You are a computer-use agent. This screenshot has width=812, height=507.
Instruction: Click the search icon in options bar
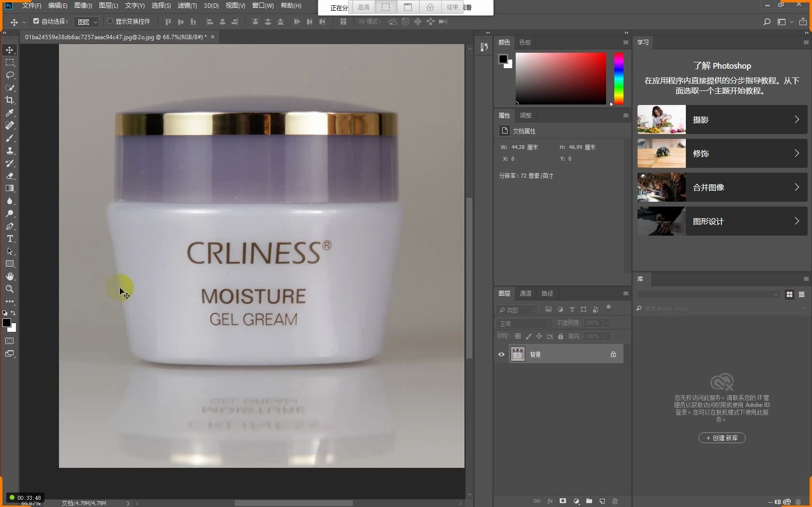[767, 22]
